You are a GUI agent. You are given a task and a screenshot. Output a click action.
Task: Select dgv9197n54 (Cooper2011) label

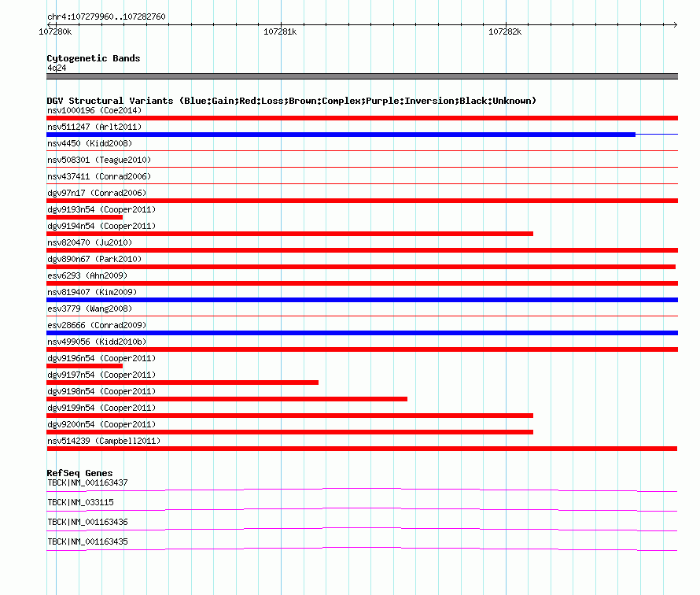pyautogui.click(x=101, y=375)
